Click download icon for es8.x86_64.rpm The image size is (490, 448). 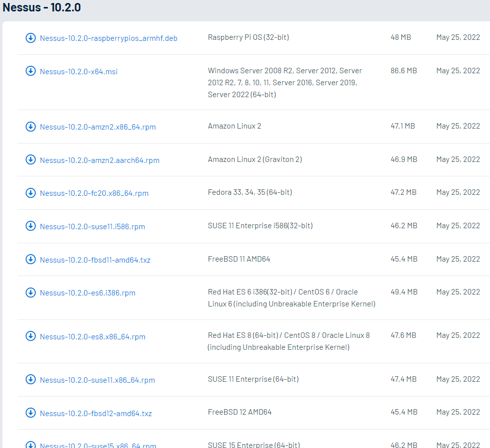(x=31, y=336)
